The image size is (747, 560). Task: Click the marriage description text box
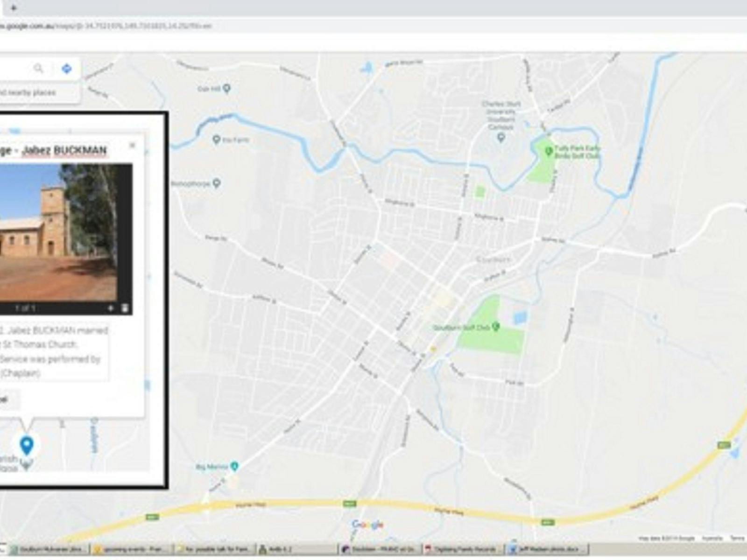[54, 351]
